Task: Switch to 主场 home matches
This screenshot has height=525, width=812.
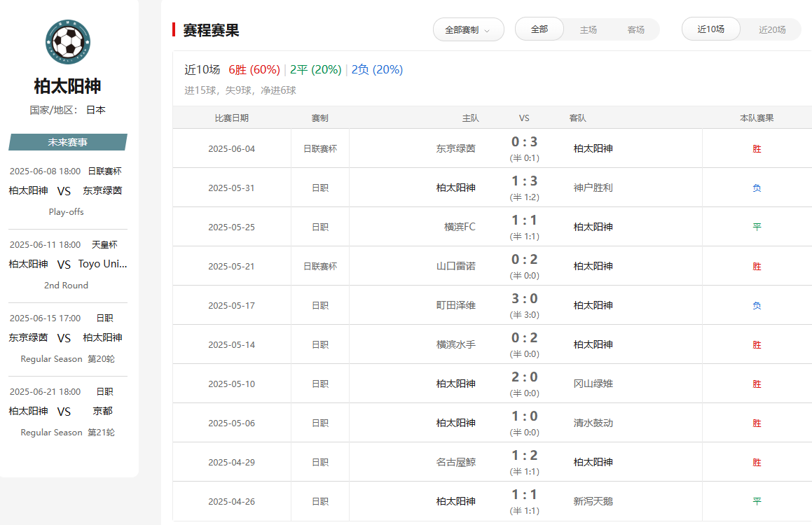Action: coord(588,30)
